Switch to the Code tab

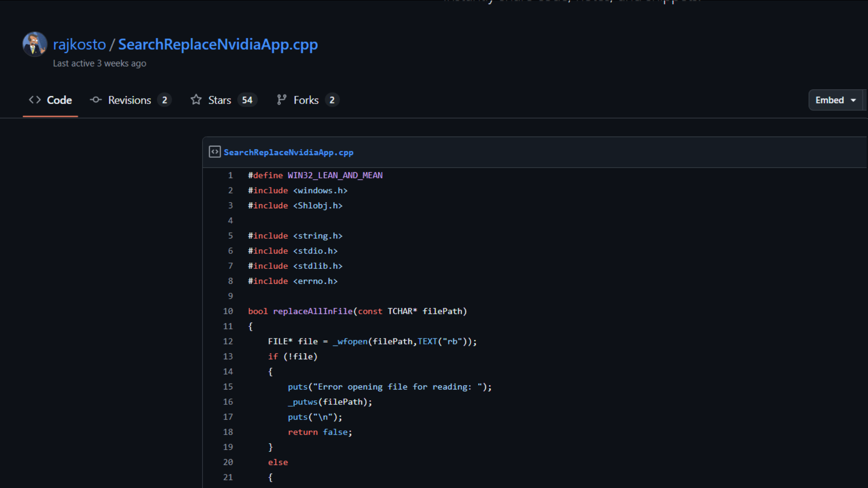coord(50,100)
